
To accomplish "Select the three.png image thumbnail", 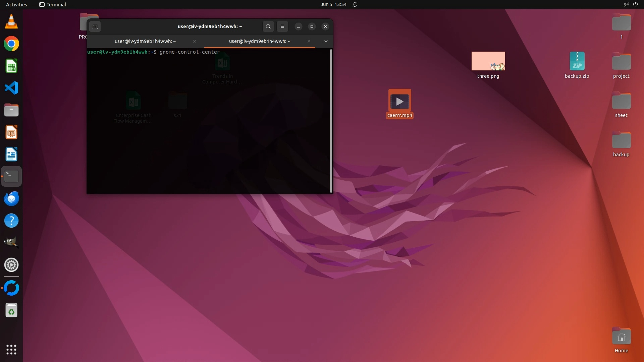I will click(x=488, y=61).
